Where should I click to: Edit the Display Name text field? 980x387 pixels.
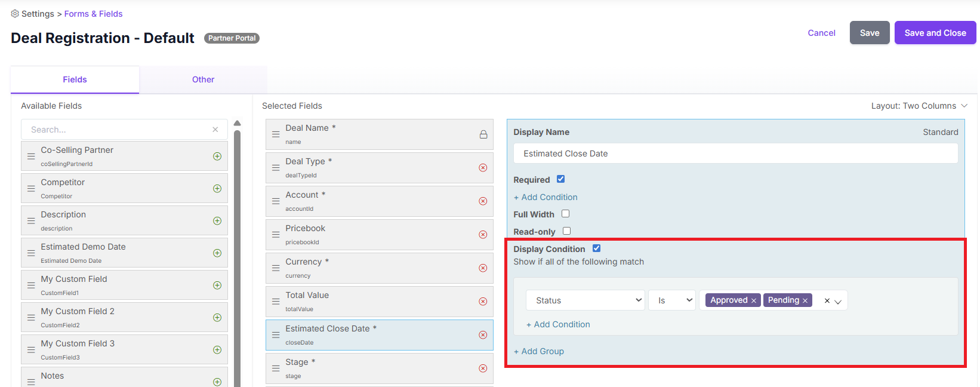(x=736, y=153)
